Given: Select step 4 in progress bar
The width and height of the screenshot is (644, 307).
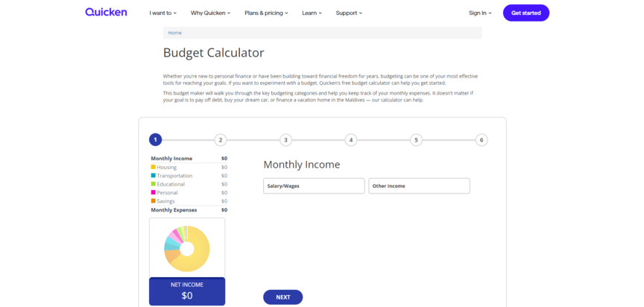Looking at the screenshot, I should (351, 140).
